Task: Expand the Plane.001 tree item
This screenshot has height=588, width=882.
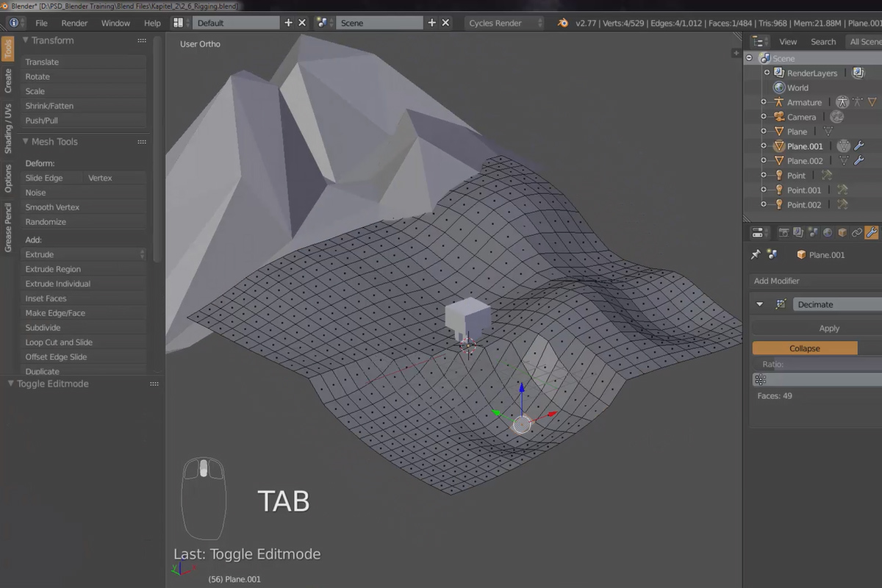Action: tap(764, 146)
